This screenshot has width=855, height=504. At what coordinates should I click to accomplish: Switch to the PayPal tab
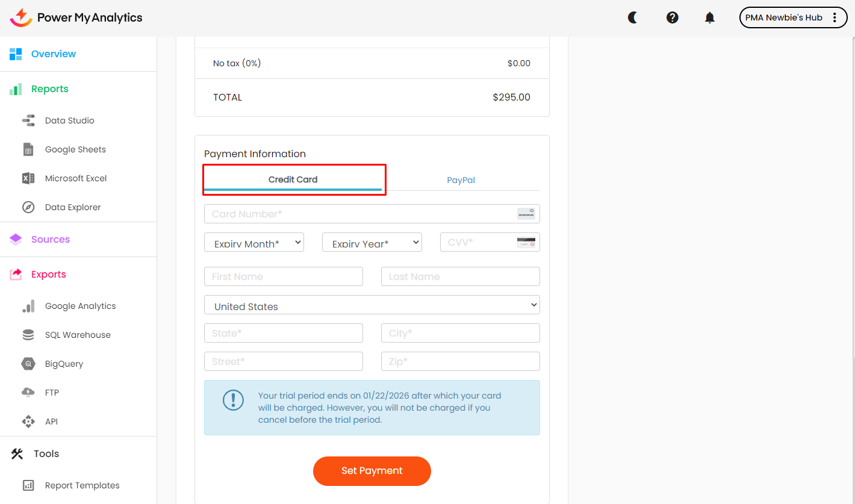(461, 180)
